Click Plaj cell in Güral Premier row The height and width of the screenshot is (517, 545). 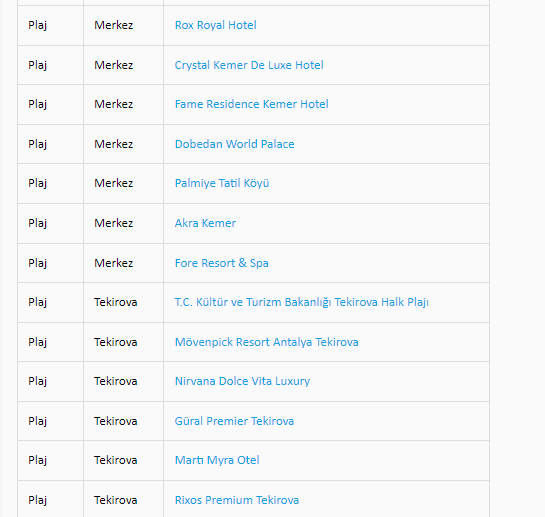[x=50, y=421]
